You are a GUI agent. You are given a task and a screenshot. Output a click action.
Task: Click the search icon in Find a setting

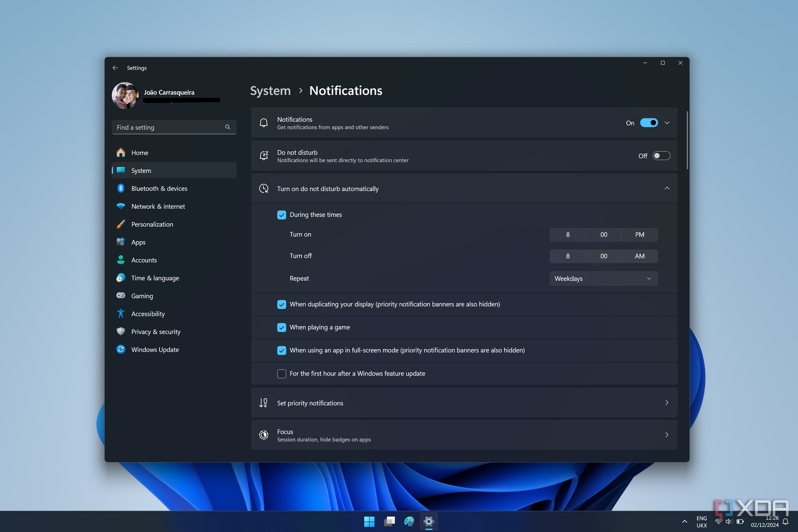(x=228, y=127)
